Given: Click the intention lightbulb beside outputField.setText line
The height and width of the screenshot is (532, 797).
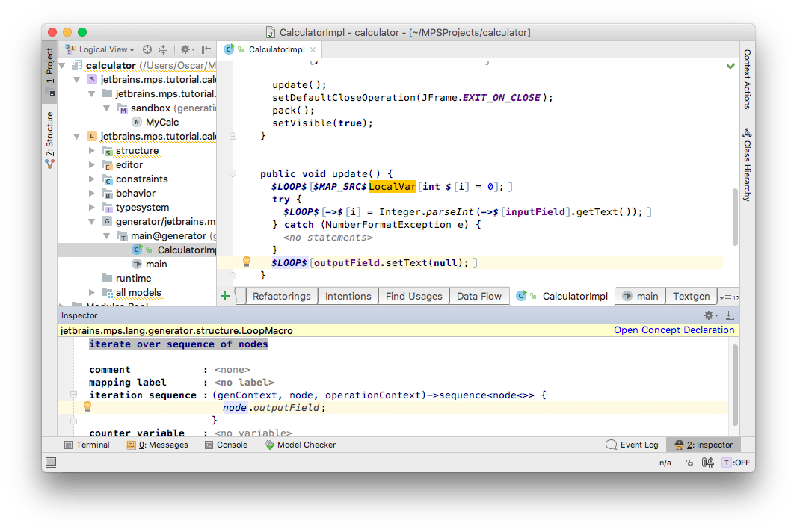Looking at the screenshot, I should [246, 262].
